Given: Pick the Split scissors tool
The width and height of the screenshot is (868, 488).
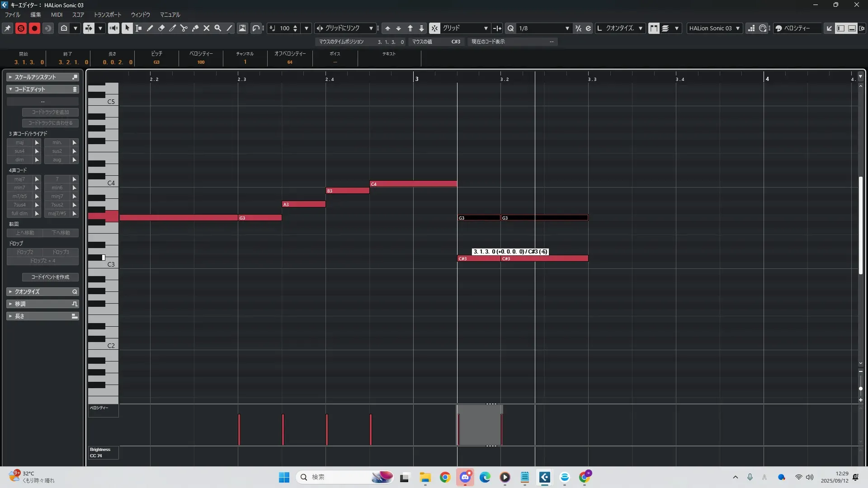Looking at the screenshot, I should point(184,28).
